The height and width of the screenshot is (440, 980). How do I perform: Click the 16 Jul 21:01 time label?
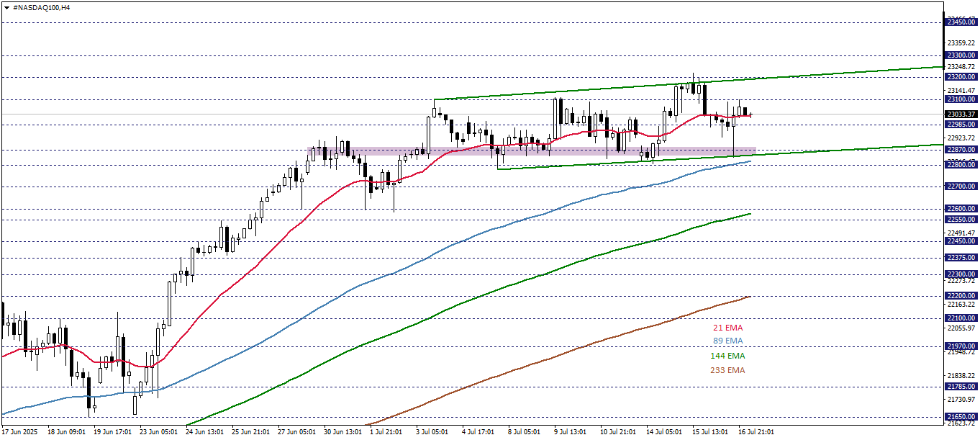coord(756,432)
